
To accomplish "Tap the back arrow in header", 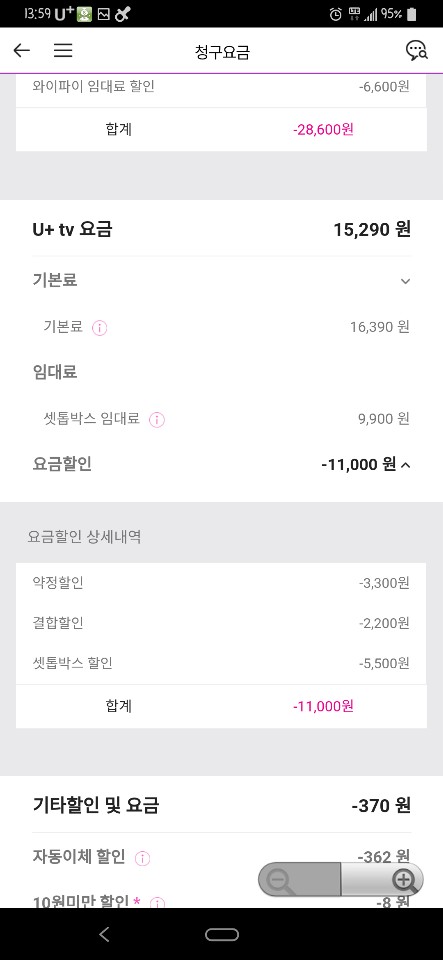I will (x=22, y=50).
